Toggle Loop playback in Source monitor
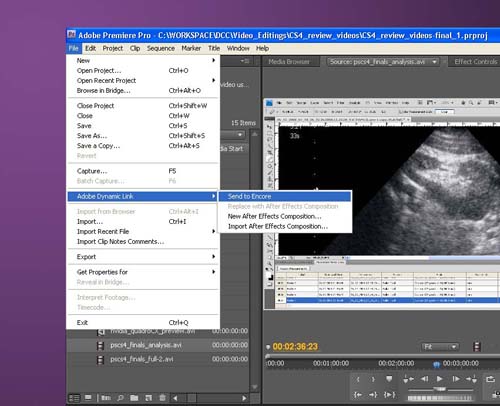500x406 pixels. coord(490,379)
